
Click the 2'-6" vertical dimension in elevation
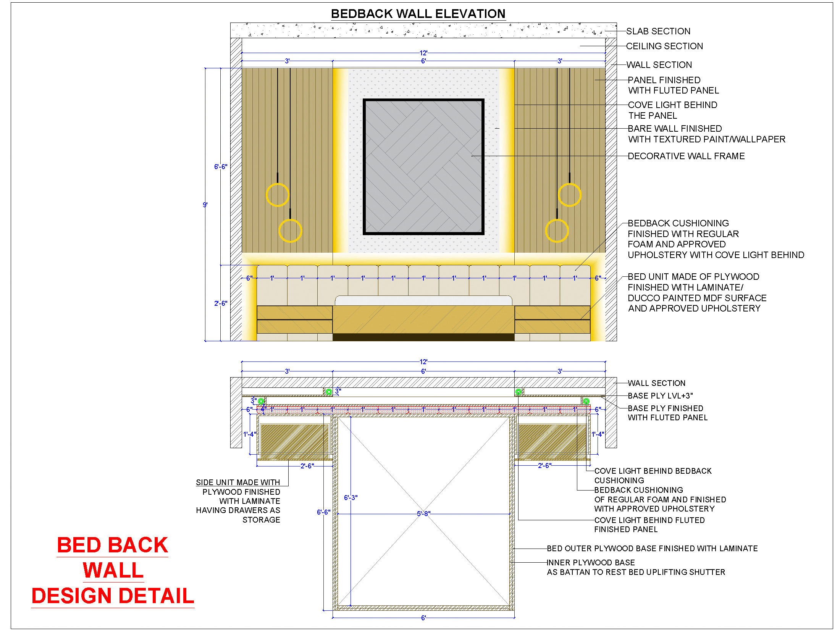(x=221, y=303)
